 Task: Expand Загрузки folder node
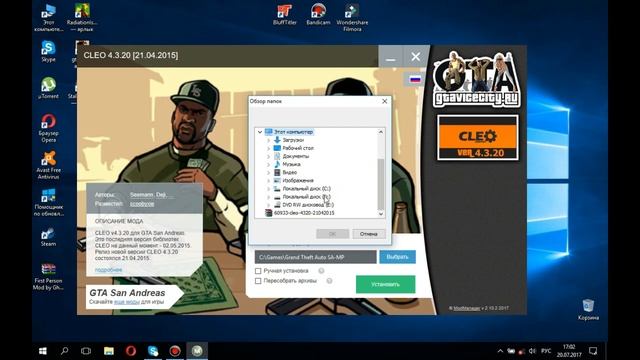point(269,140)
